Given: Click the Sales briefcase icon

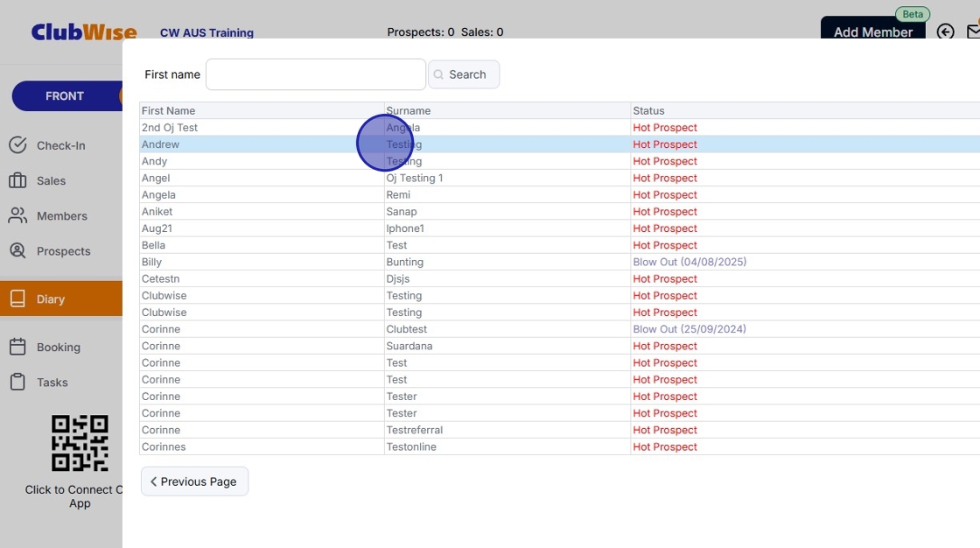Looking at the screenshot, I should coord(17,181).
